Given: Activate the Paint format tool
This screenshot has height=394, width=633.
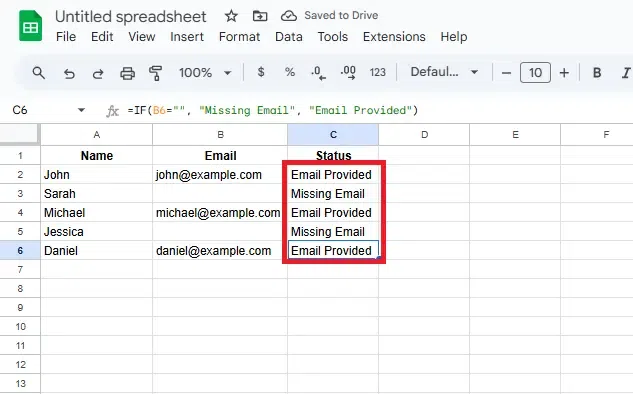Looking at the screenshot, I should 155,73.
